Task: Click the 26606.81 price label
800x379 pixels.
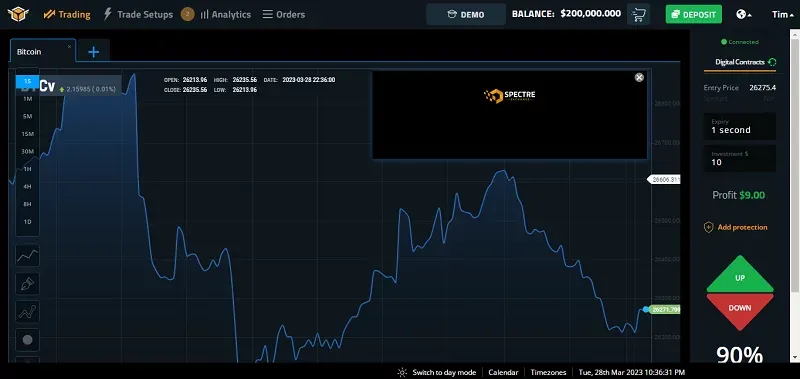Action: (664, 180)
